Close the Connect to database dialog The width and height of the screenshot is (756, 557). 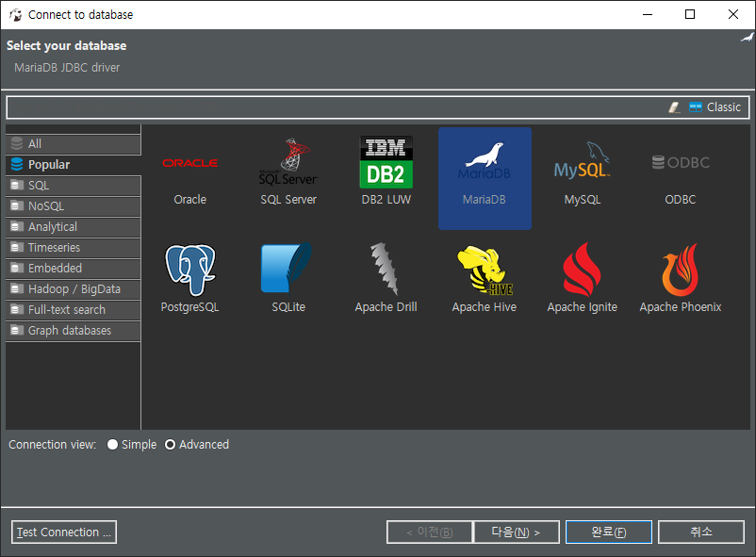[732, 14]
